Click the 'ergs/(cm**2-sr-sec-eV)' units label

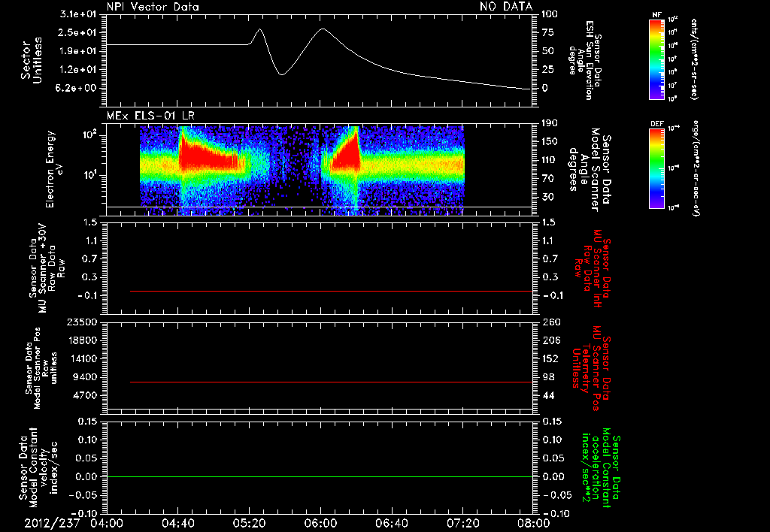(x=696, y=168)
